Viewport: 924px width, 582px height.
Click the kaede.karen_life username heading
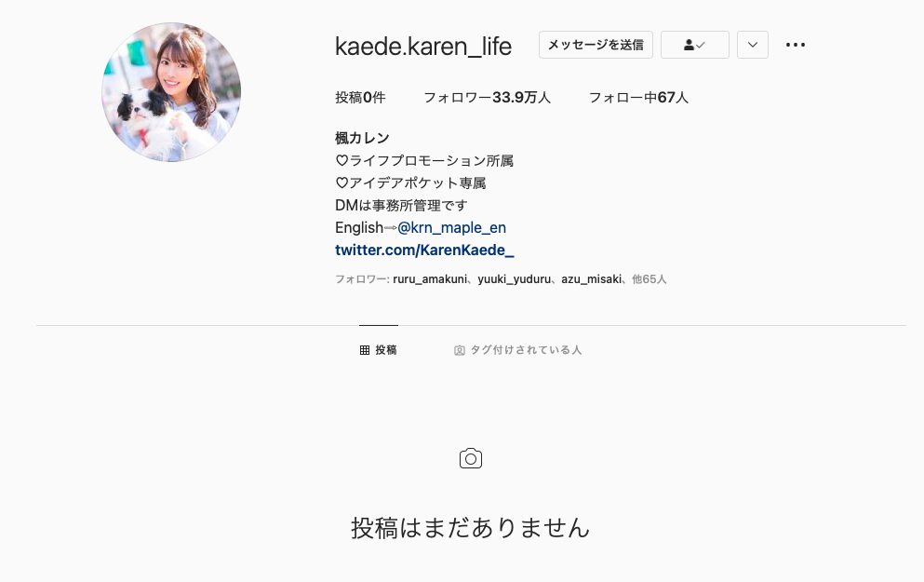[x=423, y=46]
